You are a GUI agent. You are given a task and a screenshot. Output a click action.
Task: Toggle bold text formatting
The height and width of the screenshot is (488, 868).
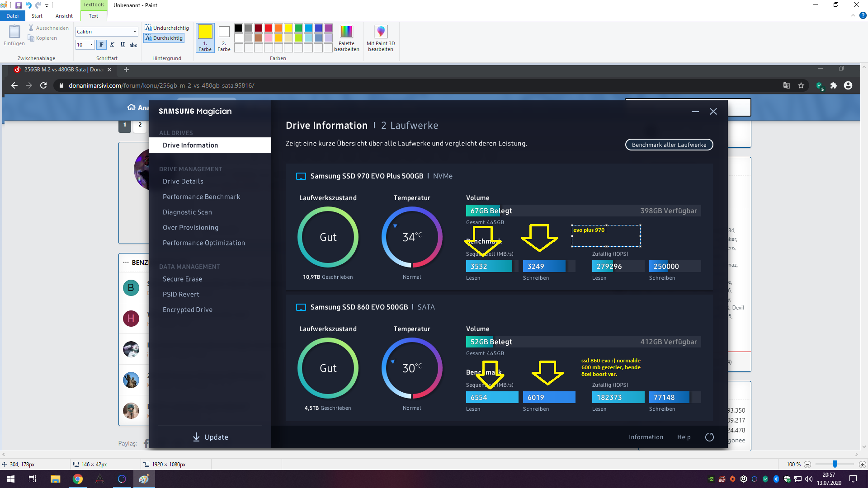coord(101,45)
